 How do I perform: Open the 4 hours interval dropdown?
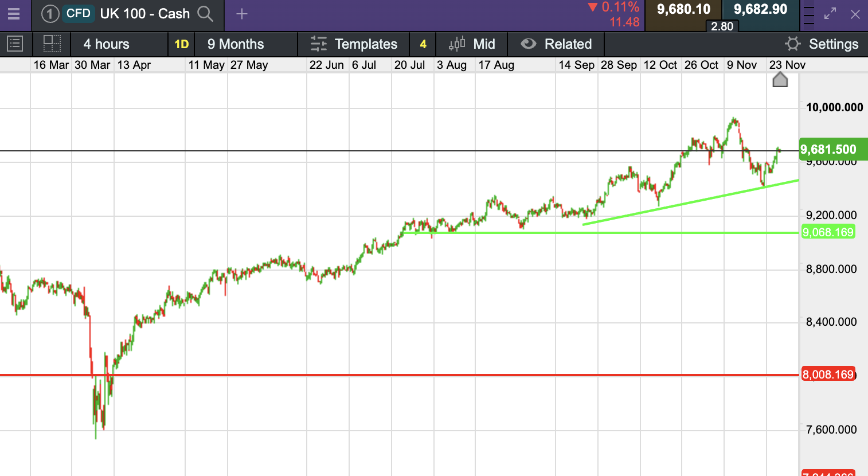119,44
